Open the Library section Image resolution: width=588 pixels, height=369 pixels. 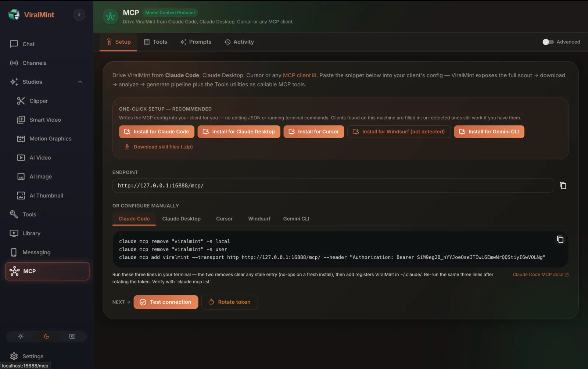coord(47,233)
